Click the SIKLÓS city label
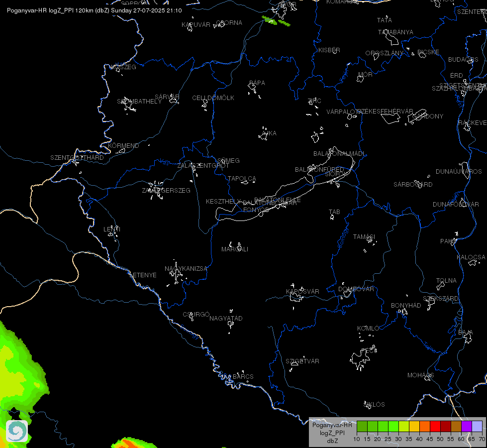 (374, 405)
